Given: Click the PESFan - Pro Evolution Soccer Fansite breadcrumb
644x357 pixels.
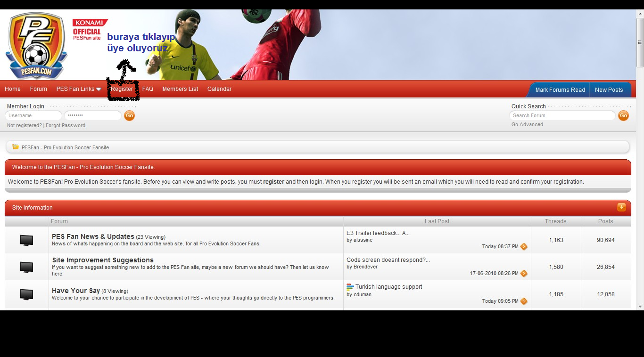Looking at the screenshot, I should [x=65, y=147].
